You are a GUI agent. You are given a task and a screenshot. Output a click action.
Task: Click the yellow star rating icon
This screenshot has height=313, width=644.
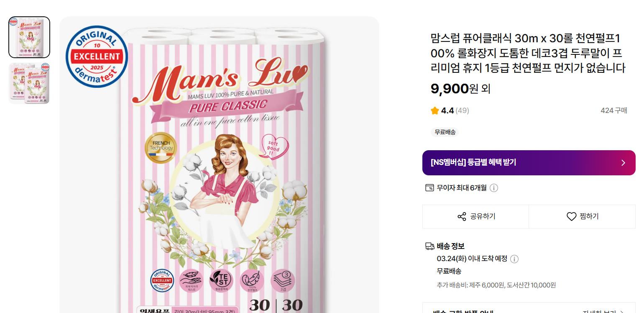point(435,110)
